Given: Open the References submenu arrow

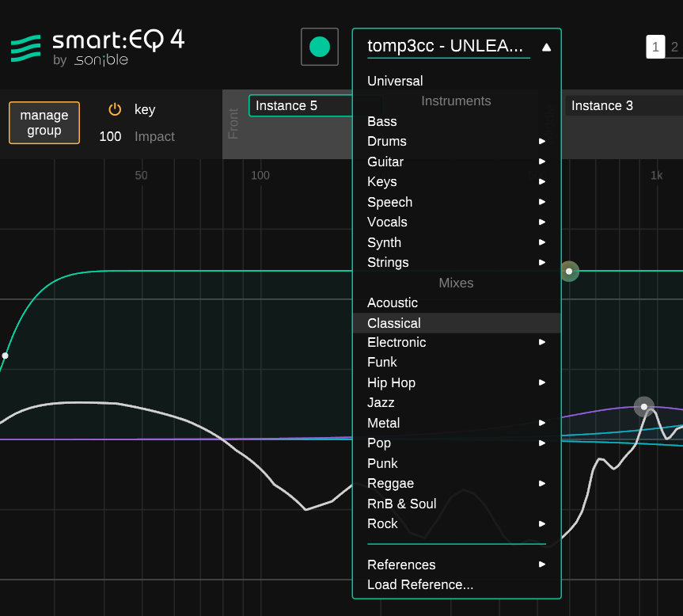Looking at the screenshot, I should 542,565.
